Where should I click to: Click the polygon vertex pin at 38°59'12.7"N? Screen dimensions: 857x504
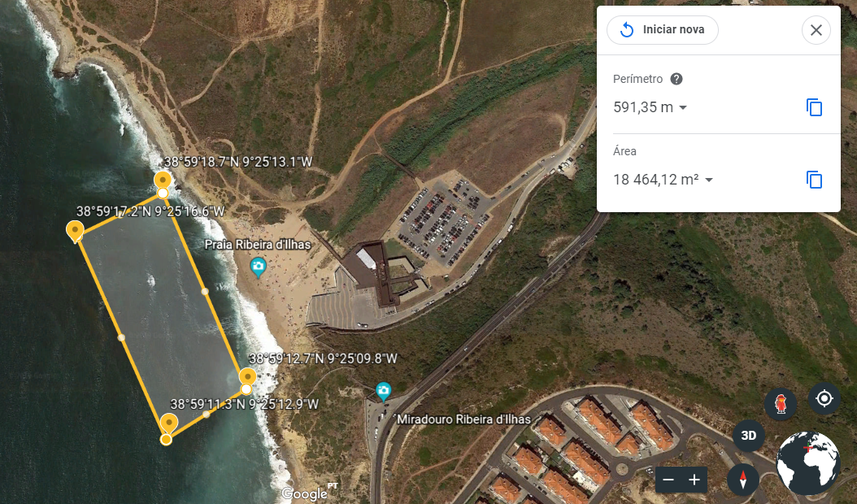[248, 377]
